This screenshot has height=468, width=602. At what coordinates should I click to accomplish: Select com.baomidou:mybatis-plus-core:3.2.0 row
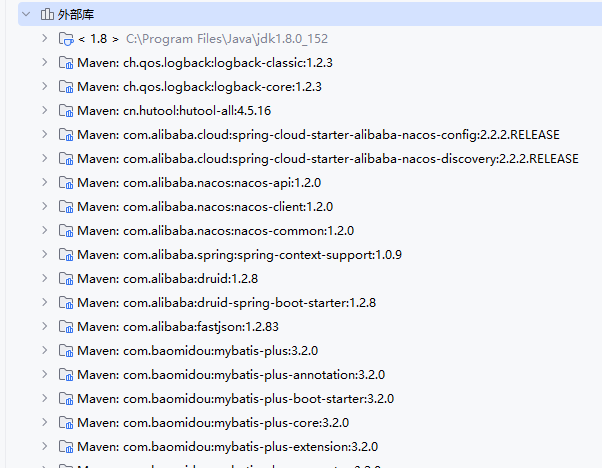click(213, 423)
